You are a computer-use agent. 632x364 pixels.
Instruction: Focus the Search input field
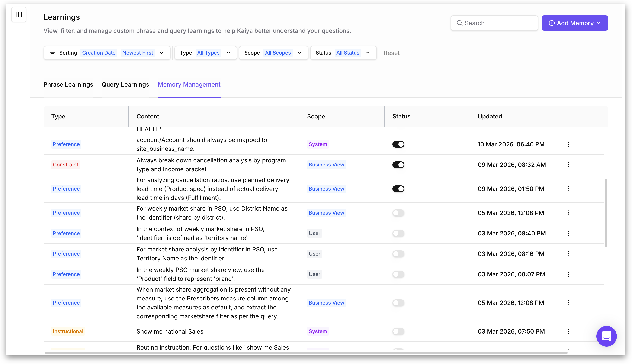[x=498, y=23]
